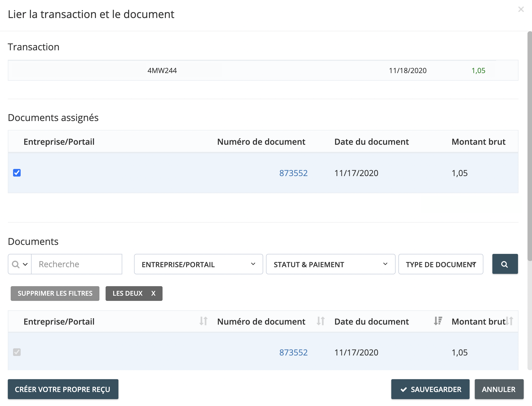Image resolution: width=532 pixels, height=406 pixels.
Task: Expand the STATUT & PAIEMENT dropdown
Action: click(x=331, y=264)
